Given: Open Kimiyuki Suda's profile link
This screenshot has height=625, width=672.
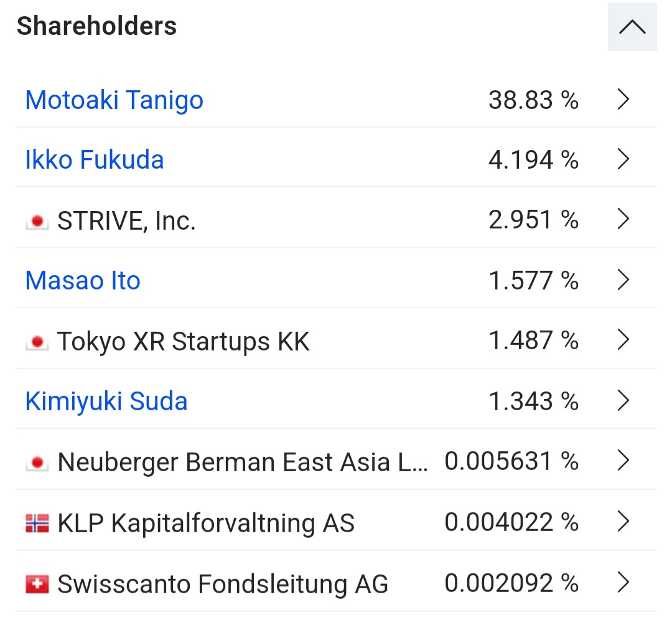Looking at the screenshot, I should coord(106,402).
